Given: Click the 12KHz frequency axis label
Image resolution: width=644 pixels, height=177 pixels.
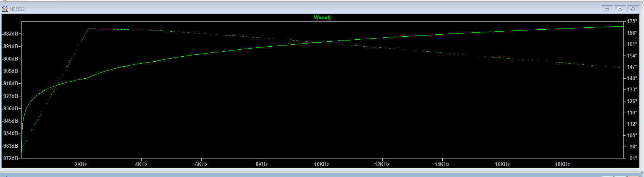Looking at the screenshot, I should coord(382,164).
